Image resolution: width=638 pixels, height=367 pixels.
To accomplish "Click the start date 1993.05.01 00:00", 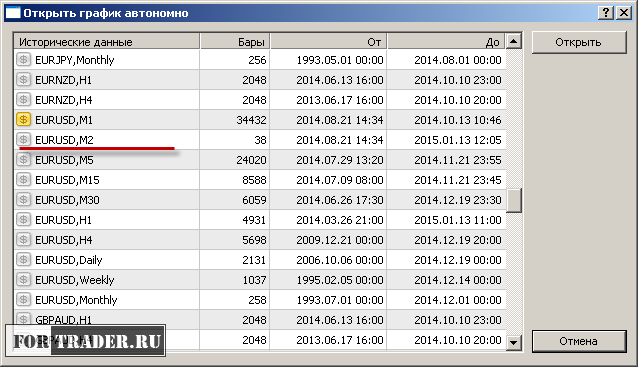I will tap(340, 60).
